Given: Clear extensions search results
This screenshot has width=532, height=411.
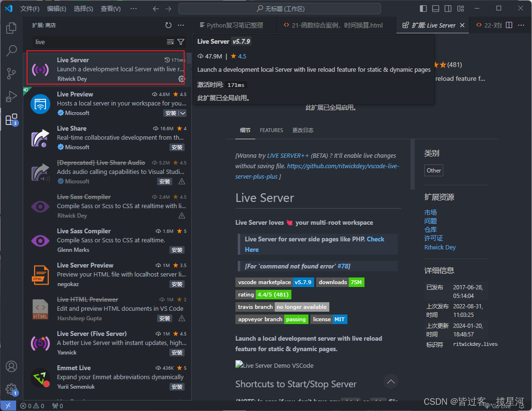Looking at the screenshot, I should point(170,42).
